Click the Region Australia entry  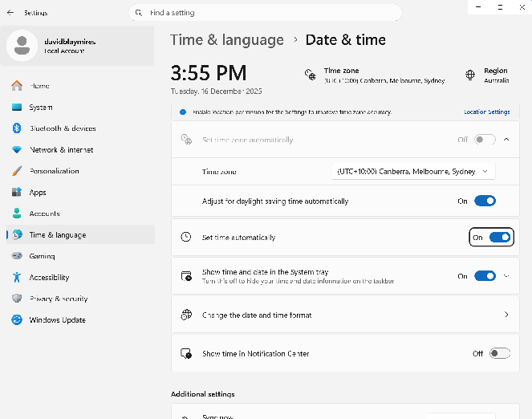click(x=487, y=75)
